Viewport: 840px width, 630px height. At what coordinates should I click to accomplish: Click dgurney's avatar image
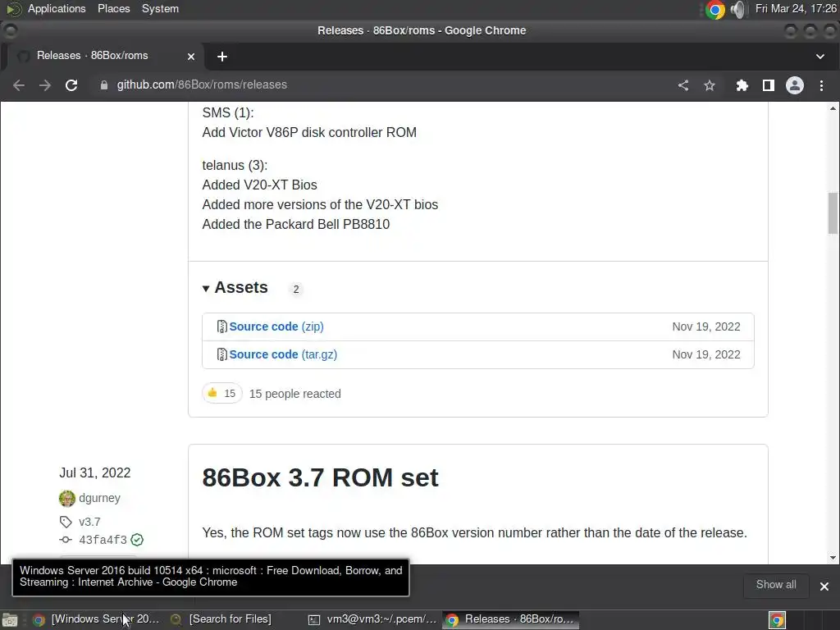tap(67, 498)
